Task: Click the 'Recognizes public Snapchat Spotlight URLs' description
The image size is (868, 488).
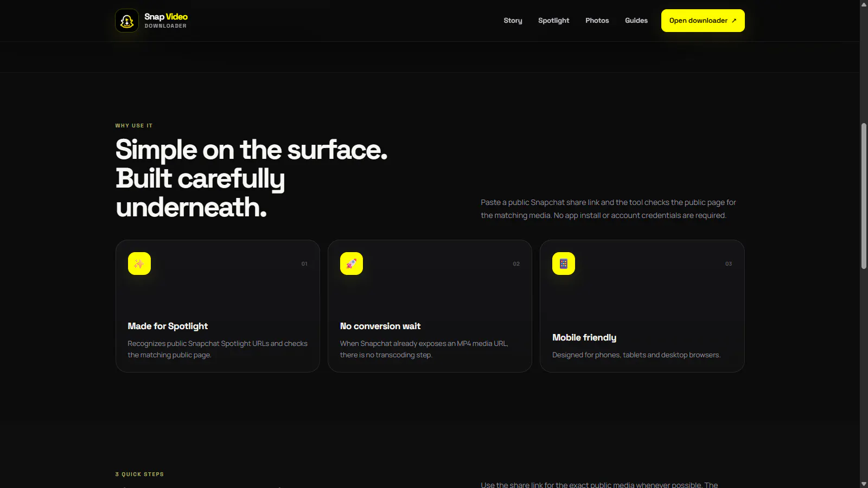Action: pyautogui.click(x=218, y=349)
